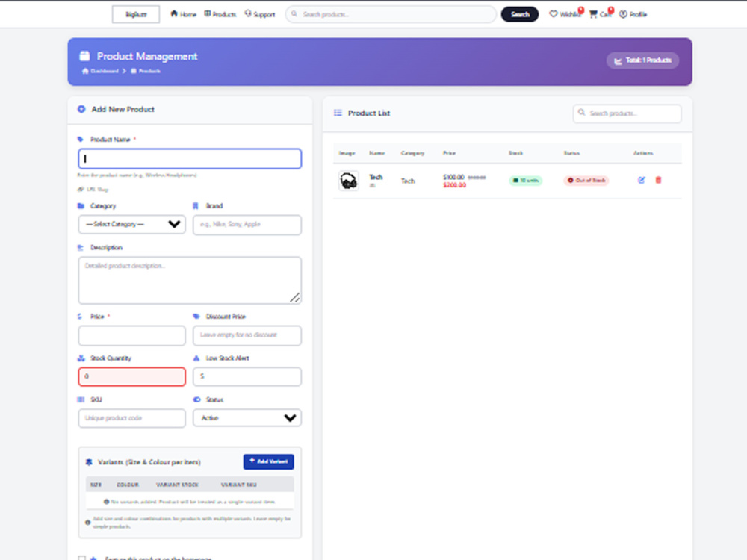Open the Products nav link
The width and height of the screenshot is (747, 560).
[x=220, y=14]
